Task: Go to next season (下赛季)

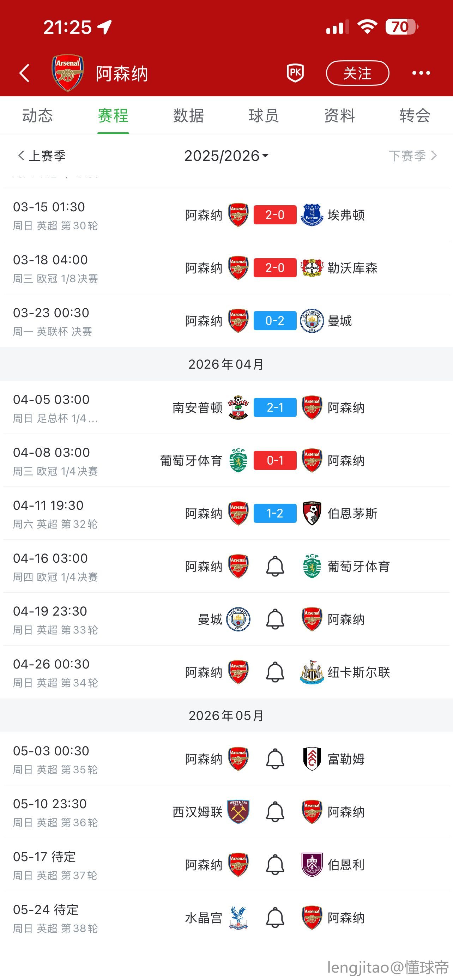Action: coord(412,156)
